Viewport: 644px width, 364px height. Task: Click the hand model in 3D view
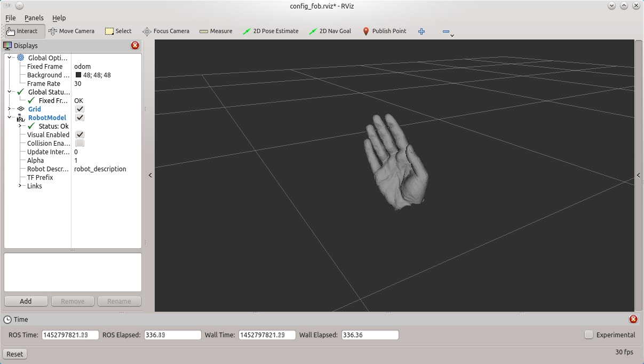tap(396, 163)
